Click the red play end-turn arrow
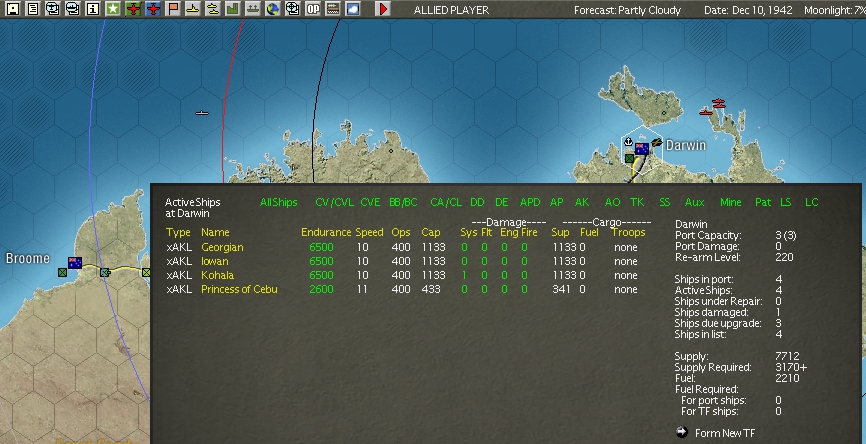Viewport: 866px width, 444px height. 383,8
